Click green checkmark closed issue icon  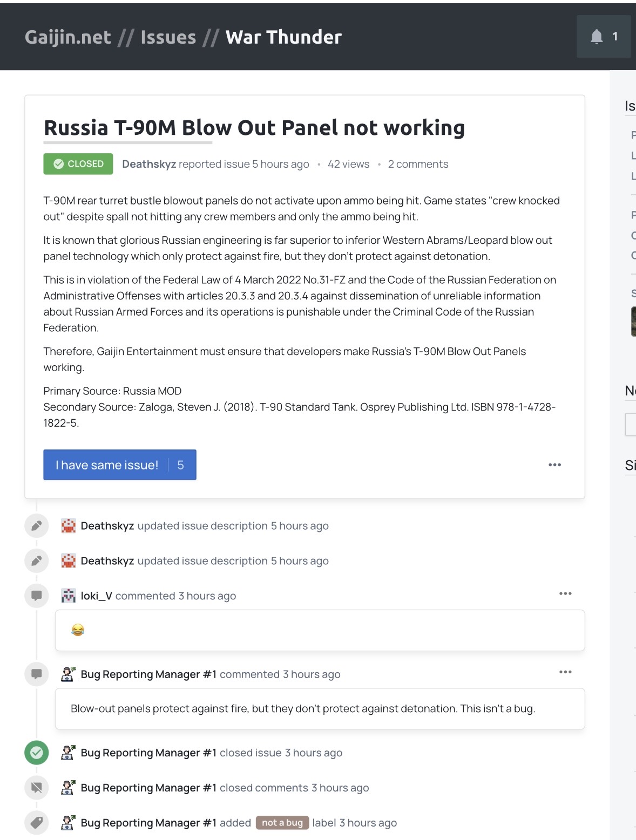tap(37, 753)
